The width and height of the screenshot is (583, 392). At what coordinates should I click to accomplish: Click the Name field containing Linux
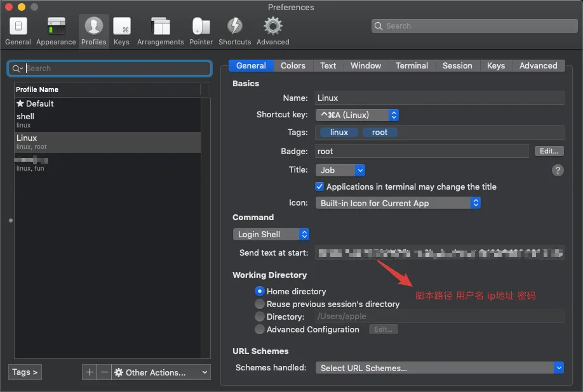click(x=439, y=98)
